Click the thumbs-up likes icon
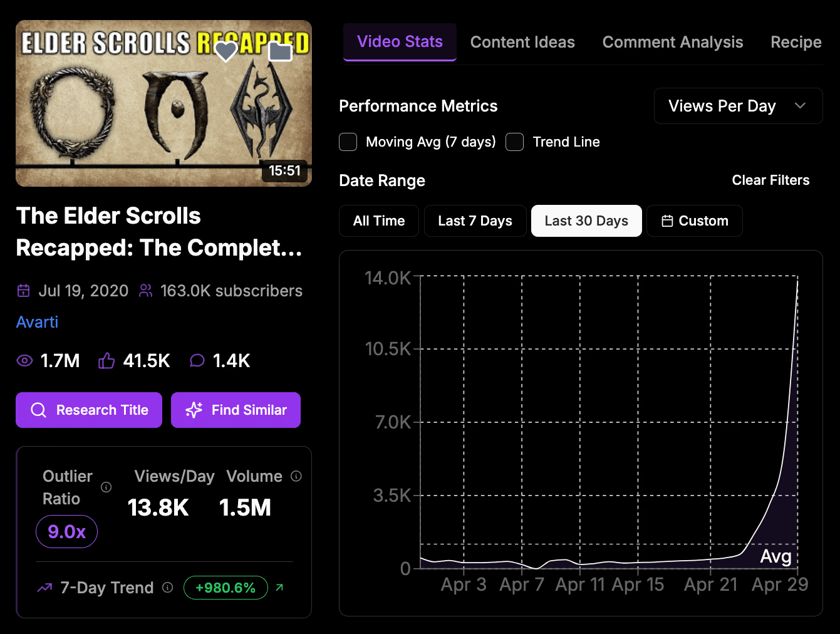The image size is (840, 634). tap(106, 360)
